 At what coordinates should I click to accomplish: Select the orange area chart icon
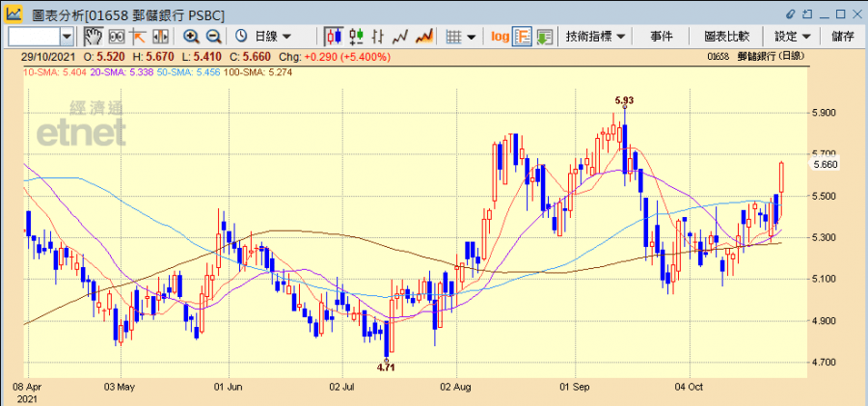pyautogui.click(x=423, y=36)
